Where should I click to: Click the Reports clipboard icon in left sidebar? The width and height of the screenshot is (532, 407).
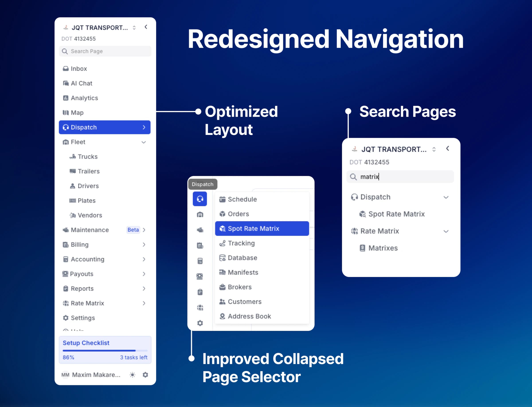[x=66, y=288]
